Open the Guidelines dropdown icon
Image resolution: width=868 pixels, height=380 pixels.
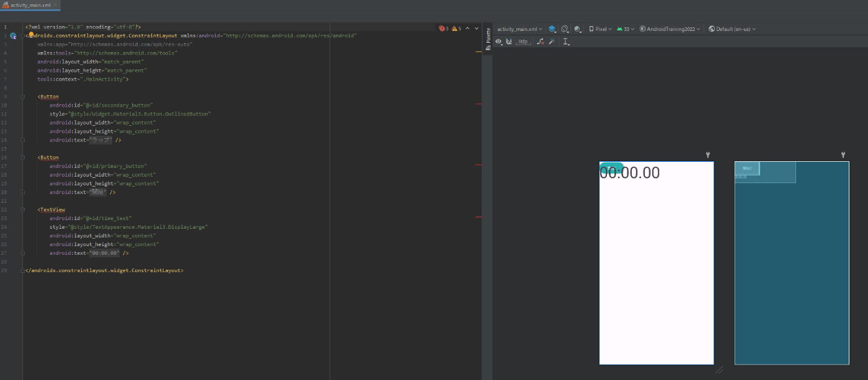566,42
